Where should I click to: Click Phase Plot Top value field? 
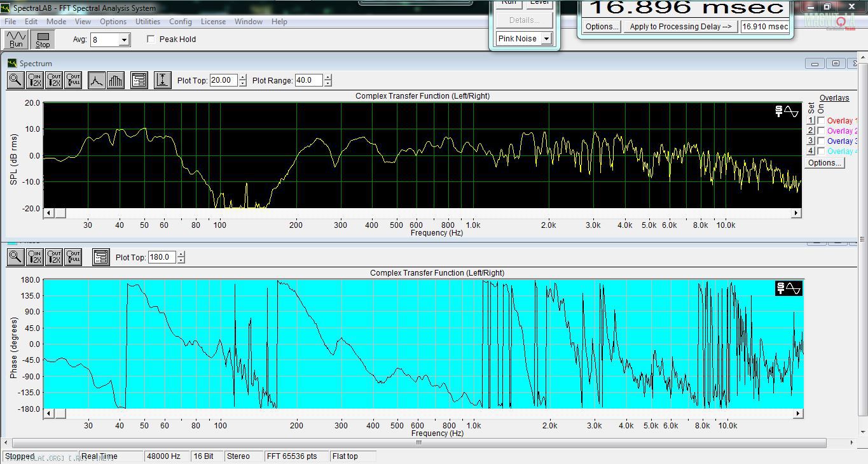click(x=163, y=257)
